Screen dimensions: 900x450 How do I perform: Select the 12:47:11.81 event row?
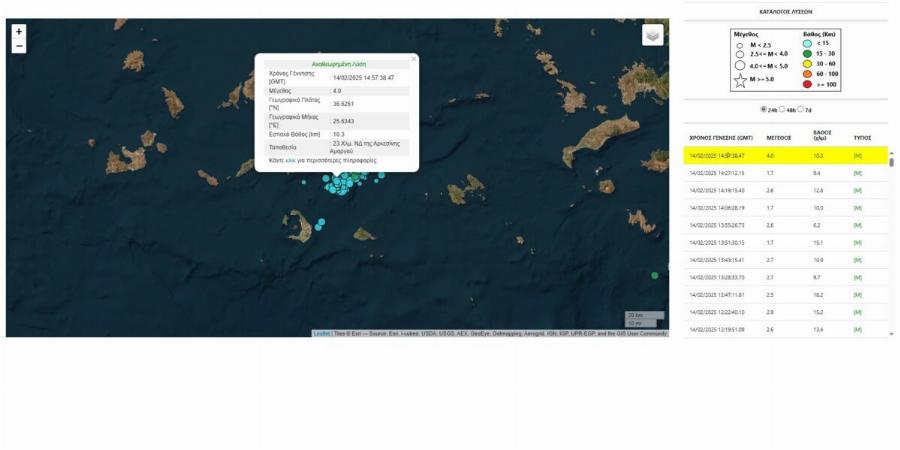coord(786,295)
